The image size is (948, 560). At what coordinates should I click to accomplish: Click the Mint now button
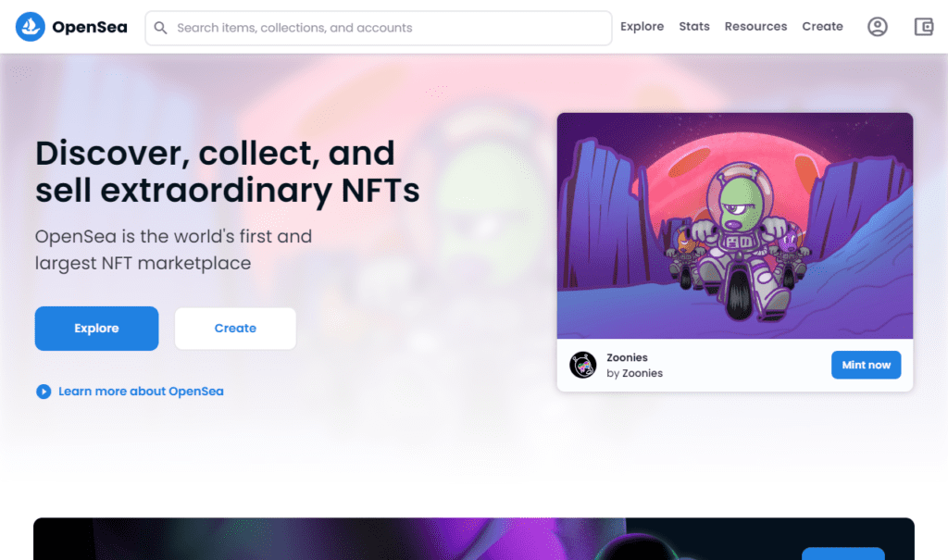tap(866, 365)
